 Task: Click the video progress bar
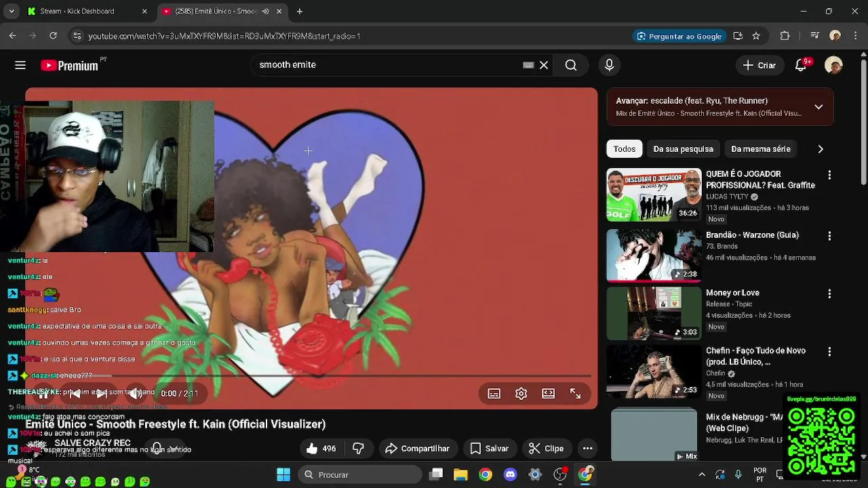(311, 375)
